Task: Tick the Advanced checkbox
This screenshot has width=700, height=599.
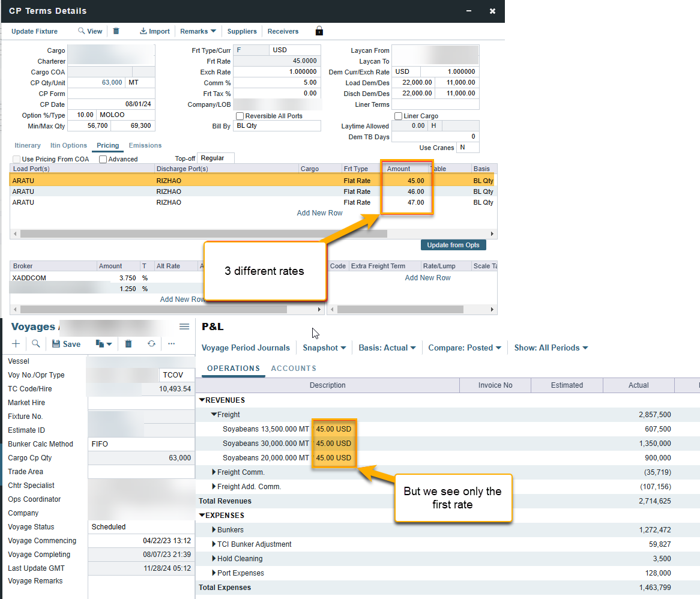Action: click(x=103, y=159)
